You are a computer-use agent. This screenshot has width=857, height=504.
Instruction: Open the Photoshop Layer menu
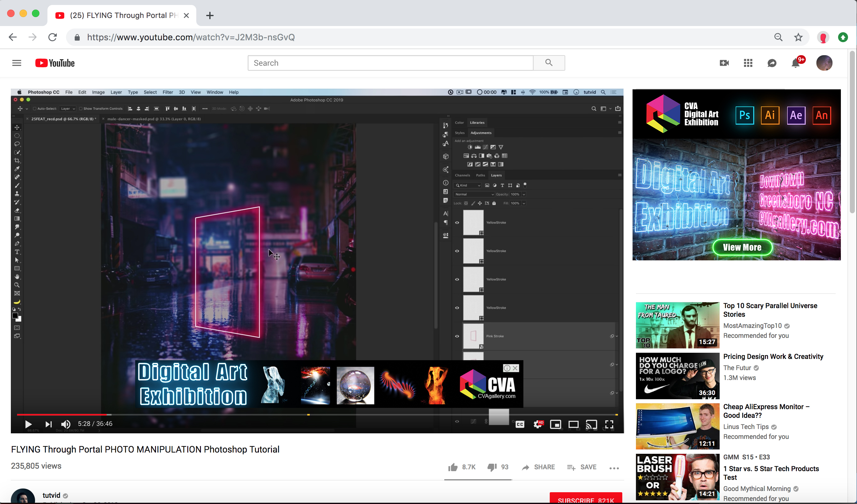click(x=116, y=92)
